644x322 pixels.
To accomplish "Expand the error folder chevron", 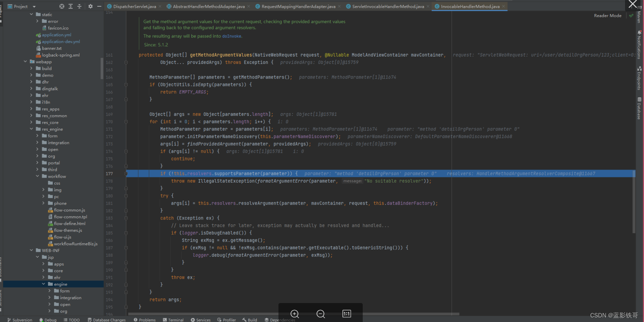I will 37,21.
